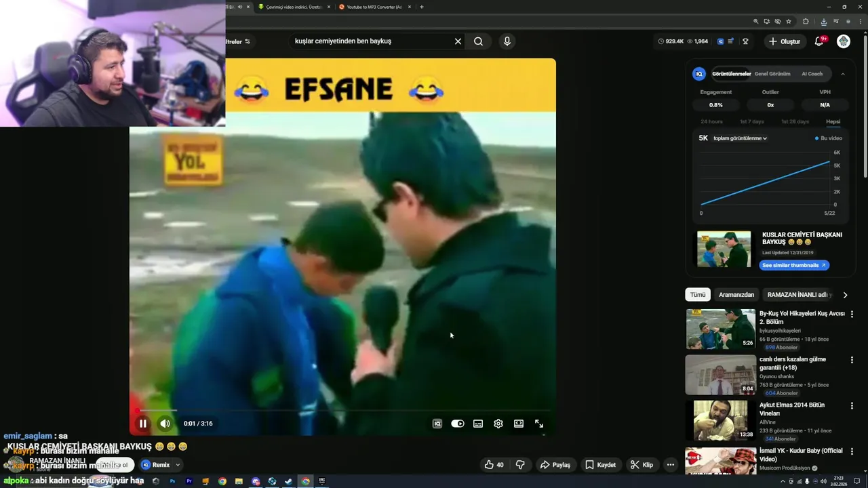Click the IQ icon in the player controls

437,424
